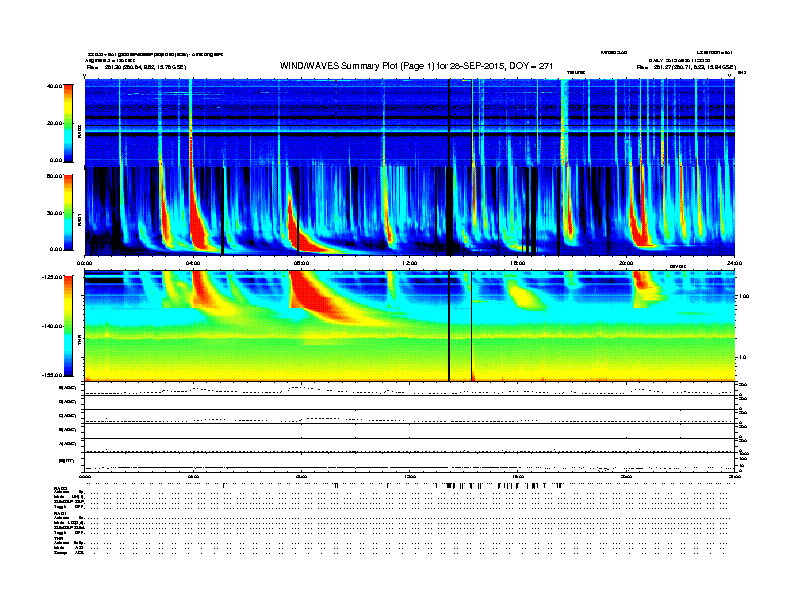Click the RAD2 high-frequency spectrogram panel
Image resolution: width=792 pixels, height=612 pixels.
coord(410,122)
